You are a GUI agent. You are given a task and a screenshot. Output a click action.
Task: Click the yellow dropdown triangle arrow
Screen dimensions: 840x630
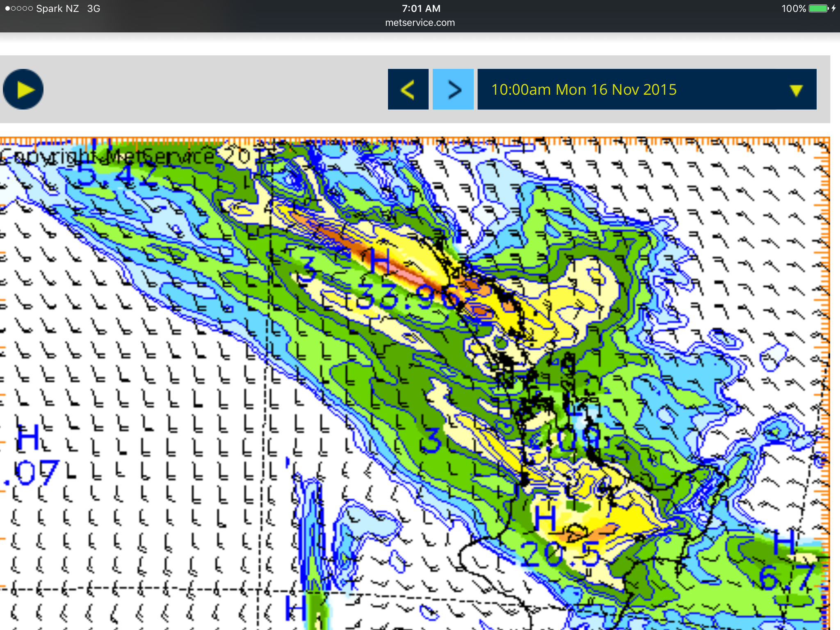coord(796,90)
